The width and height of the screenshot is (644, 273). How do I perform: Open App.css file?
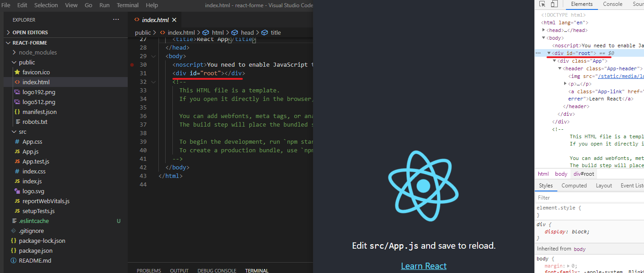point(32,141)
